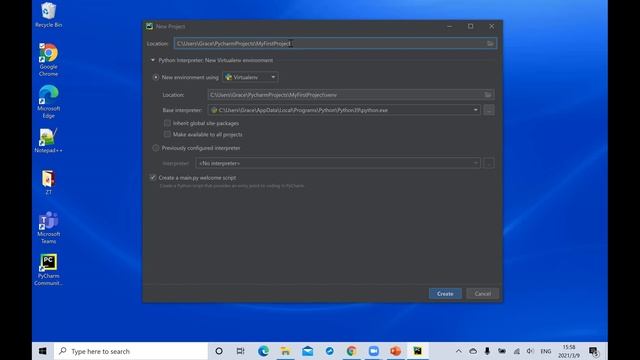Image resolution: width=640 pixels, height=360 pixels.
Task: Open Google Chrome from the taskbar
Action: [x=351, y=351]
